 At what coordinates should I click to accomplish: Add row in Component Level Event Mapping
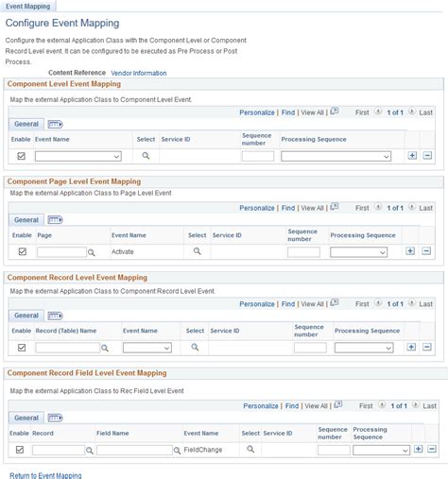coord(412,156)
